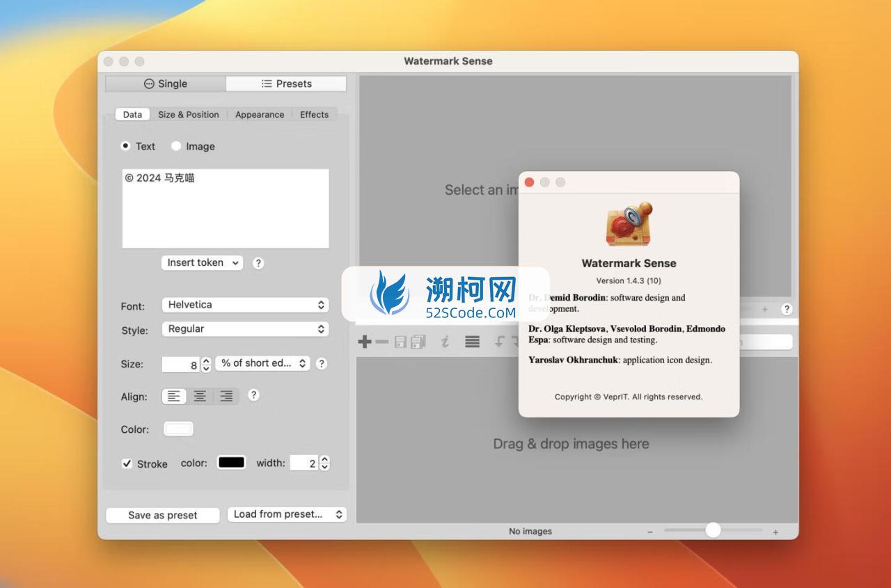Open the Size & Position tab

coord(188,115)
